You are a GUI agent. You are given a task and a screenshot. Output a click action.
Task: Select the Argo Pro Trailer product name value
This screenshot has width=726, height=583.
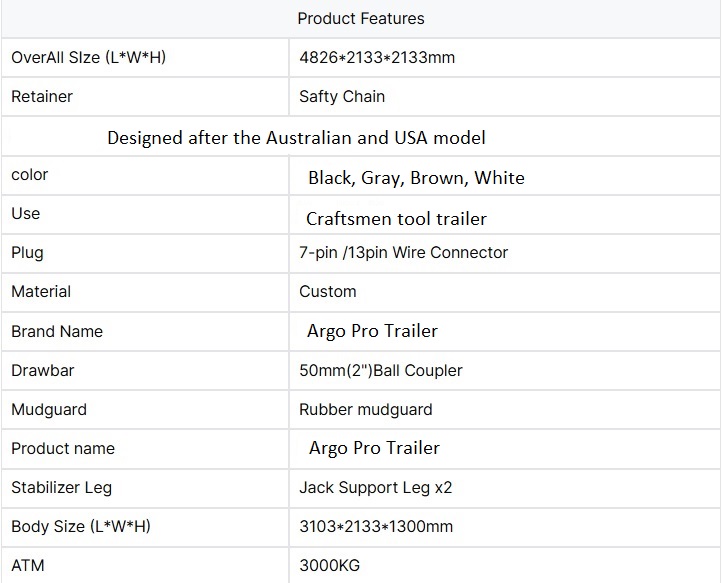click(374, 447)
